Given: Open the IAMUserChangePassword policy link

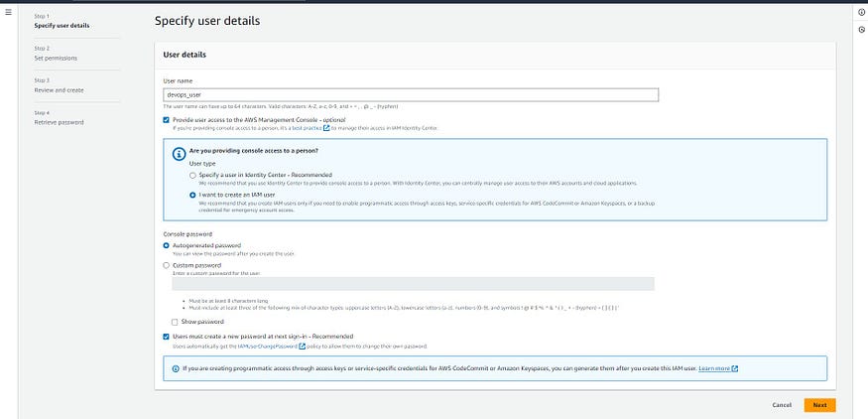Looking at the screenshot, I should pos(268,347).
